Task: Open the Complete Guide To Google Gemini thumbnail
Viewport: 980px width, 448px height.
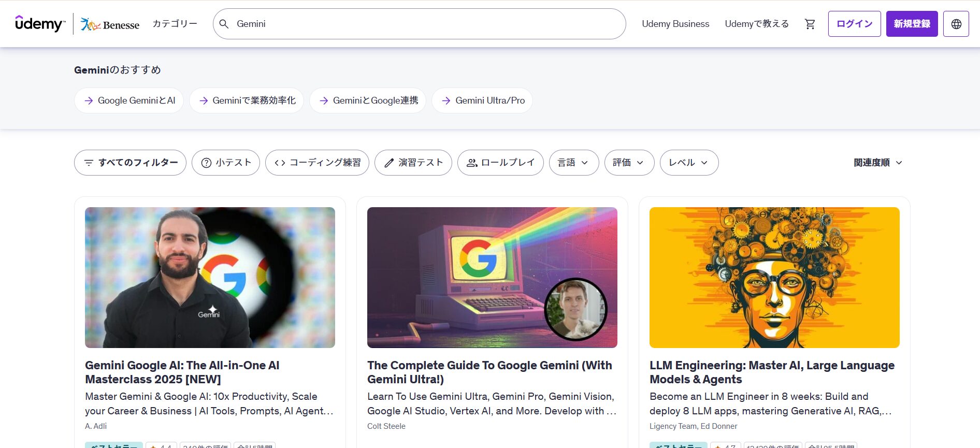Action: [x=492, y=278]
